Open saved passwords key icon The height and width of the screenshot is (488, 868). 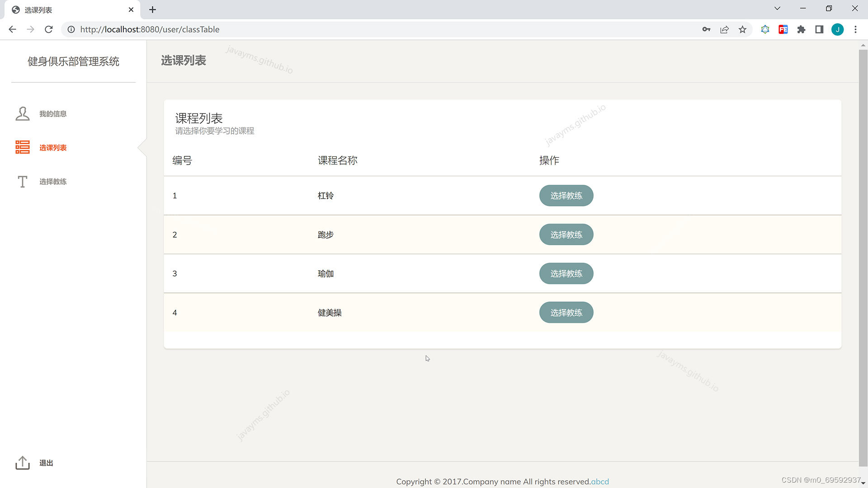(x=706, y=29)
